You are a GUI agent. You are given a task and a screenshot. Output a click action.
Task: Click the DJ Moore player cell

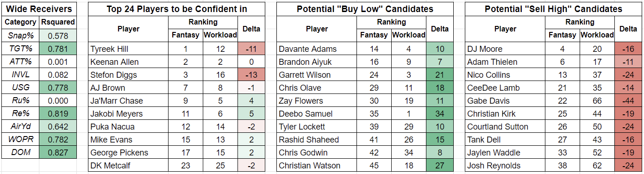505,49
